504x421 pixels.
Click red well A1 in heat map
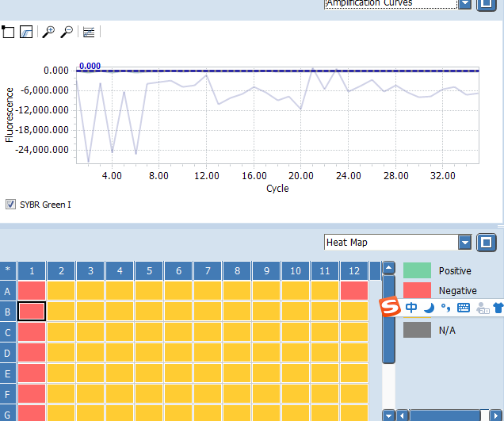pyautogui.click(x=32, y=291)
